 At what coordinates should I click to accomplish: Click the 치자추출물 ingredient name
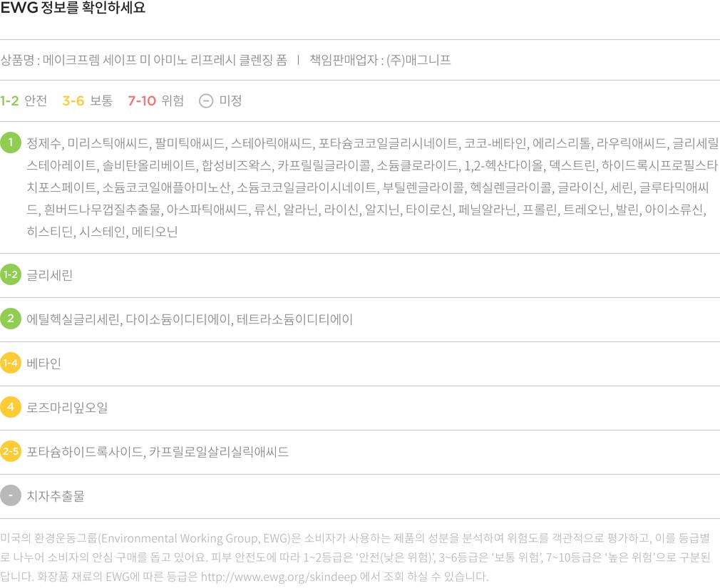(x=56, y=496)
